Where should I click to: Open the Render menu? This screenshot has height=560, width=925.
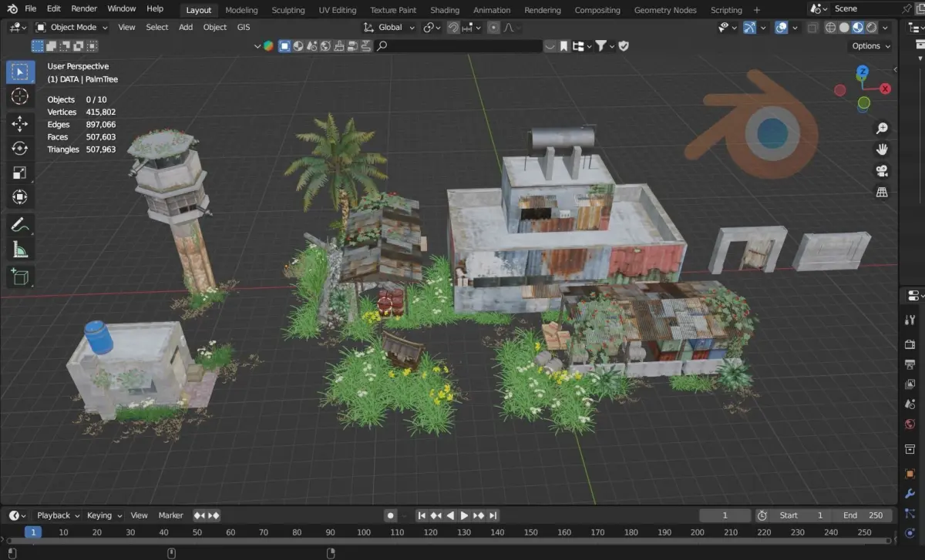(84, 8)
